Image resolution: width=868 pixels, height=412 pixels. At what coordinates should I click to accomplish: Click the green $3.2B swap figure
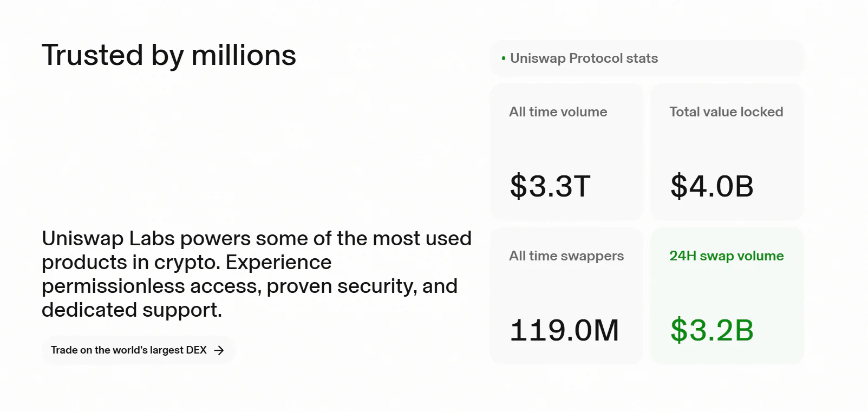coord(712,330)
